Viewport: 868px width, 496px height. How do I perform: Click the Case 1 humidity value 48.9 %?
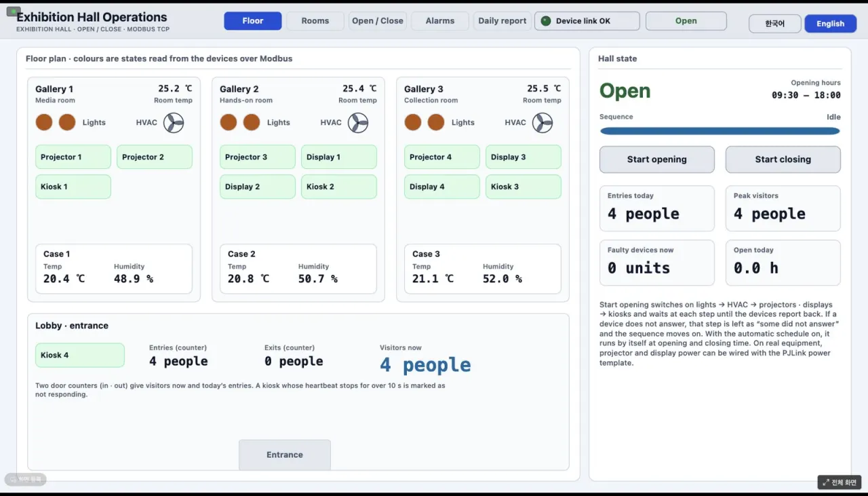pyautogui.click(x=134, y=279)
